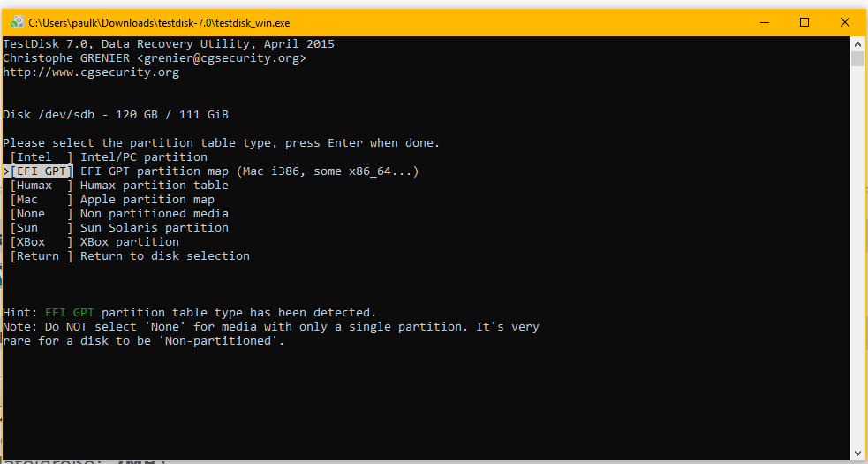This screenshot has height=464, width=868.
Task: Minimize the testdisk_win.exe window
Action: tap(764, 22)
